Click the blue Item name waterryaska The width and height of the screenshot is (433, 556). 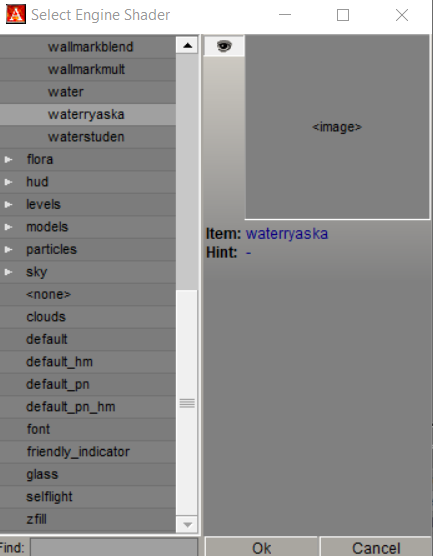[287, 234]
